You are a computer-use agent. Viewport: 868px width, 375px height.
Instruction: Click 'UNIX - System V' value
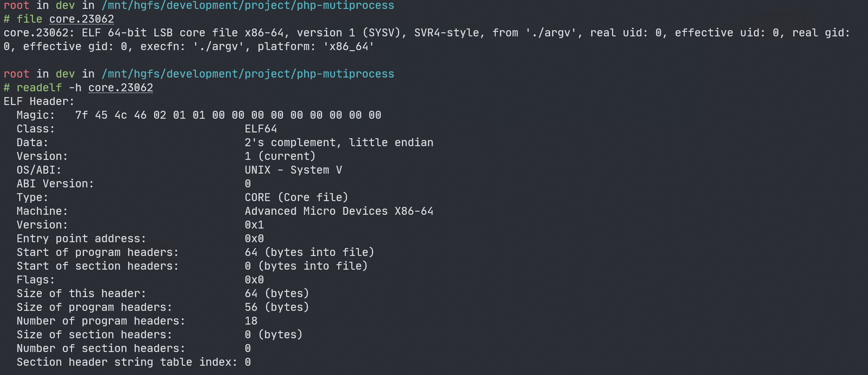pos(293,170)
